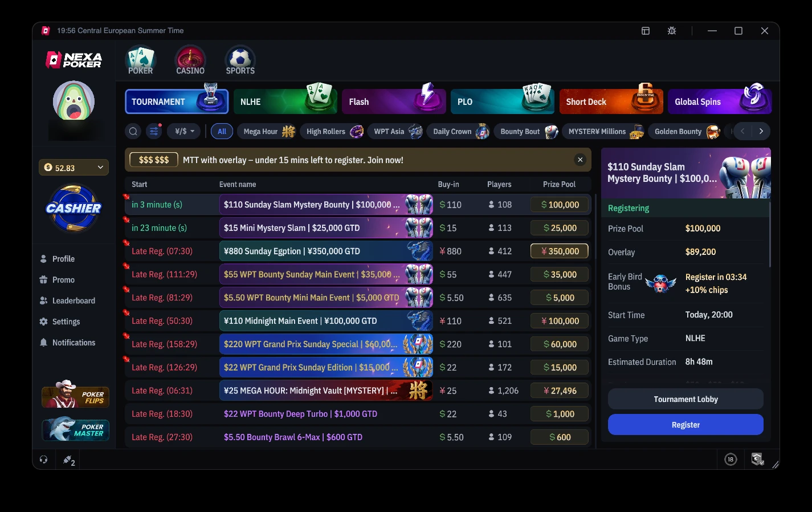Image resolution: width=812 pixels, height=512 pixels.
Task: Switch to the Flash game tab
Action: click(x=394, y=101)
